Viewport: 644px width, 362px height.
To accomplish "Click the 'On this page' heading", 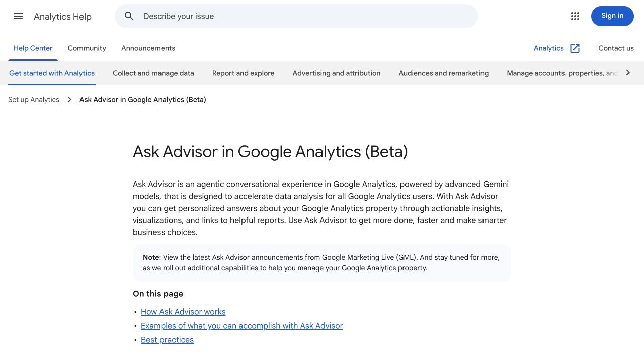I will [x=158, y=294].
